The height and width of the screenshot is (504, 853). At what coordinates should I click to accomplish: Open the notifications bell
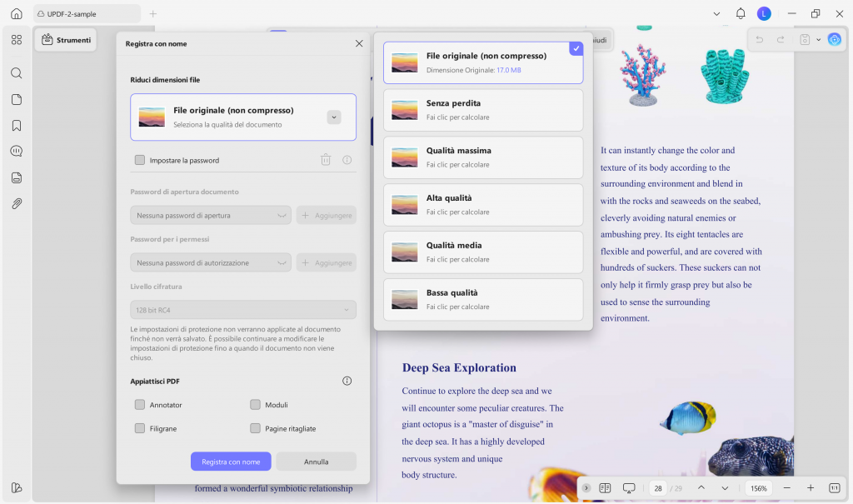tap(741, 13)
